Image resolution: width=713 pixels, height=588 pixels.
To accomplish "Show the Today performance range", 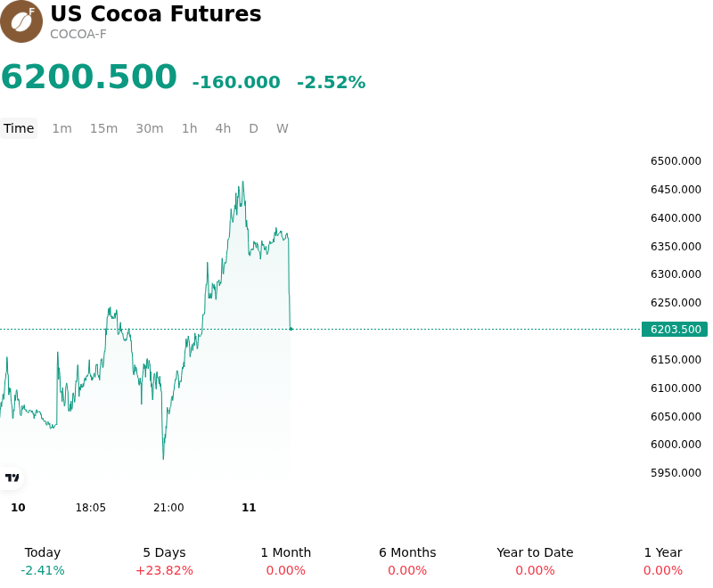I will pos(43,561).
